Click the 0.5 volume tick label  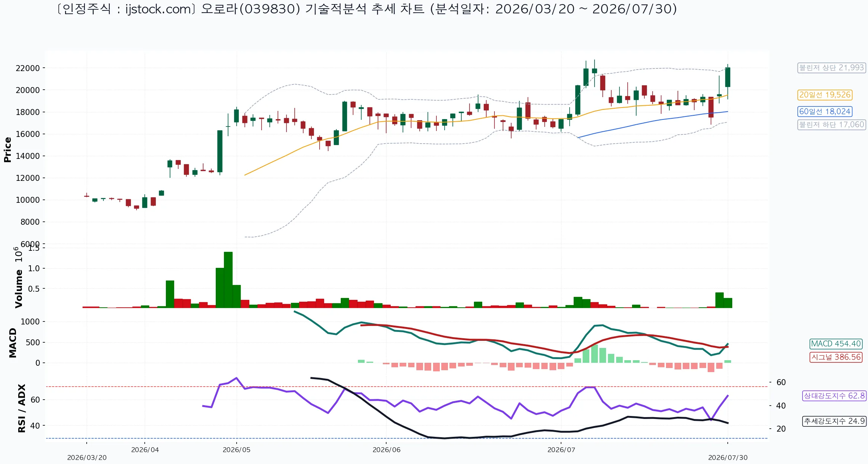coord(34,289)
